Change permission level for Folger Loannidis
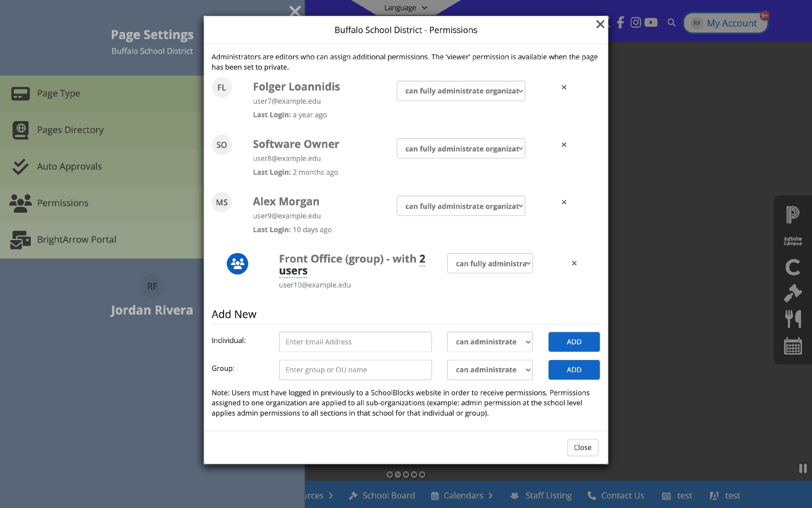Image resolution: width=812 pixels, height=508 pixels. coord(461,91)
